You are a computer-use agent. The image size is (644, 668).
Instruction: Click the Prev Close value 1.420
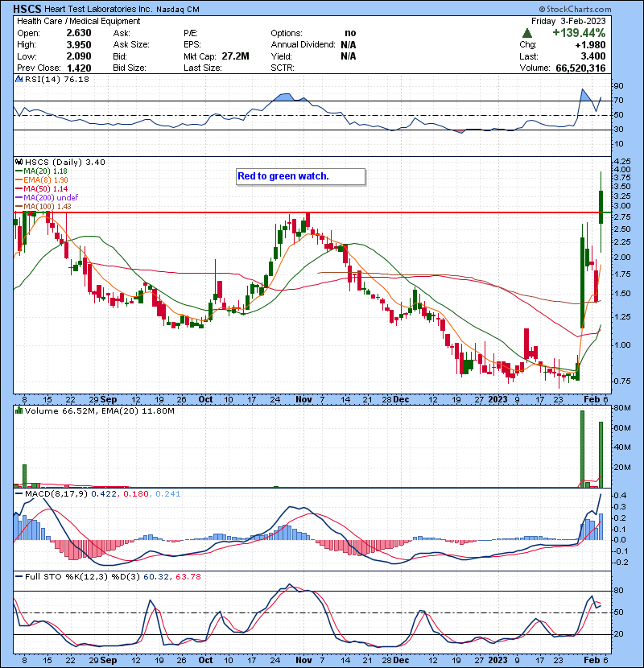(79, 68)
